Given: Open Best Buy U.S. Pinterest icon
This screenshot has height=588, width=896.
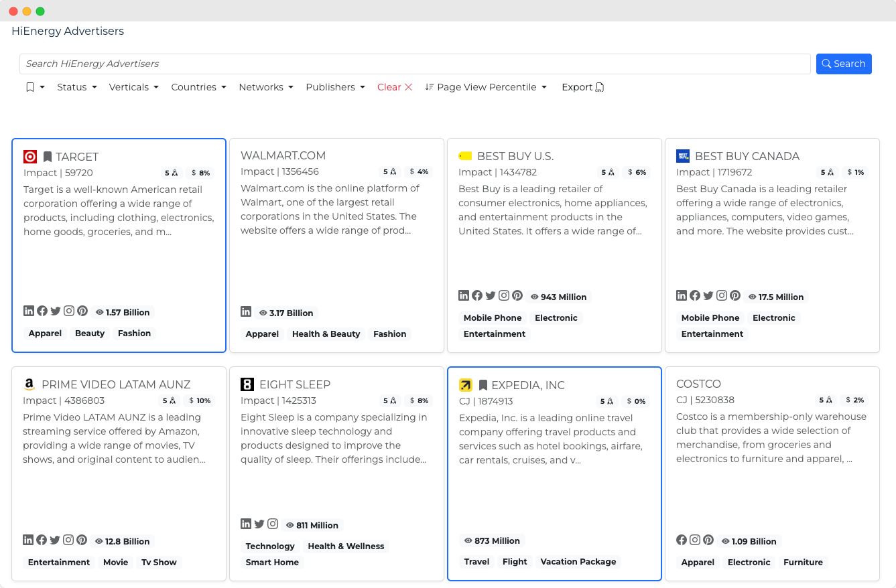Looking at the screenshot, I should [x=517, y=295].
